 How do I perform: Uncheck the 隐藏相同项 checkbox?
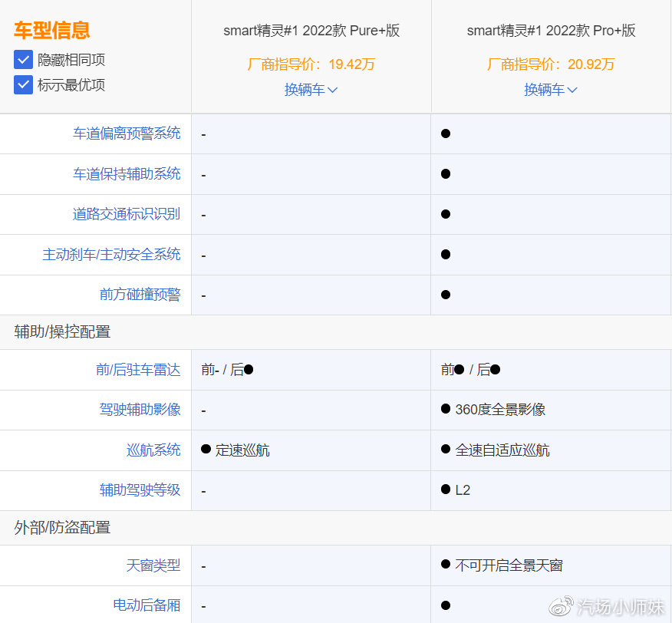click(x=23, y=60)
